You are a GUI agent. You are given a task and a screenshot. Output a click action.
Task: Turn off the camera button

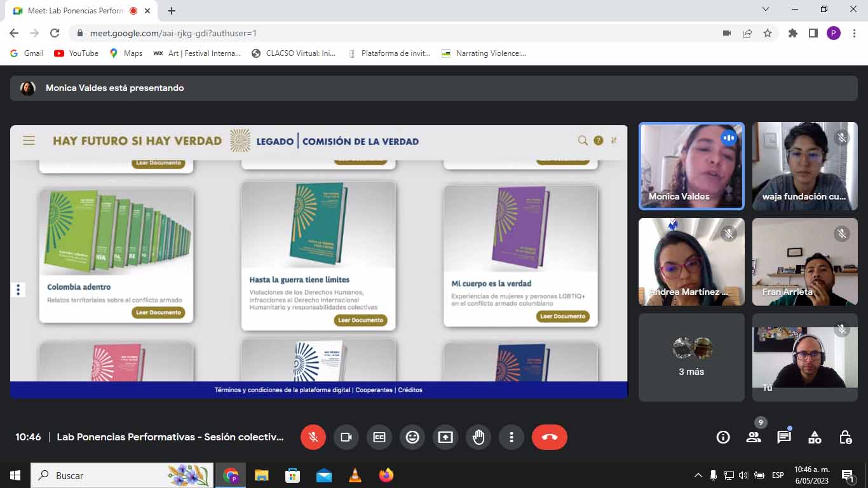[346, 437]
